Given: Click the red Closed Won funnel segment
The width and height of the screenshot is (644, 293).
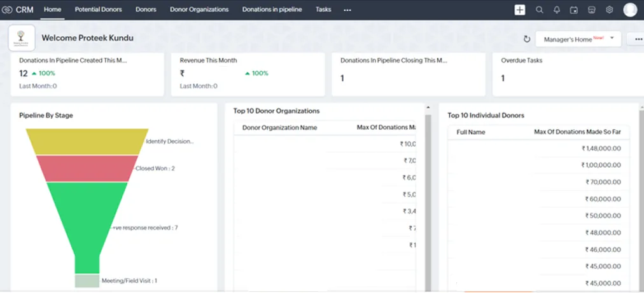Looking at the screenshot, I should click(x=87, y=168).
